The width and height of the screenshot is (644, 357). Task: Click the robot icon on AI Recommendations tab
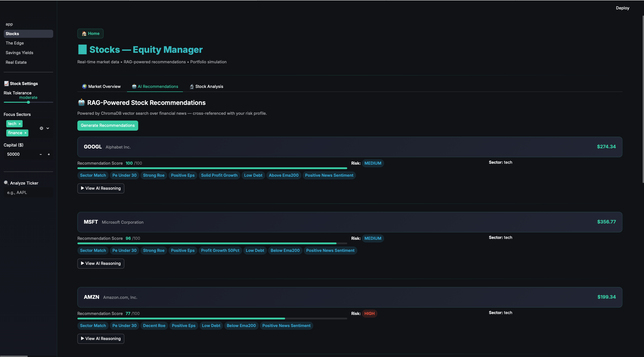click(134, 87)
